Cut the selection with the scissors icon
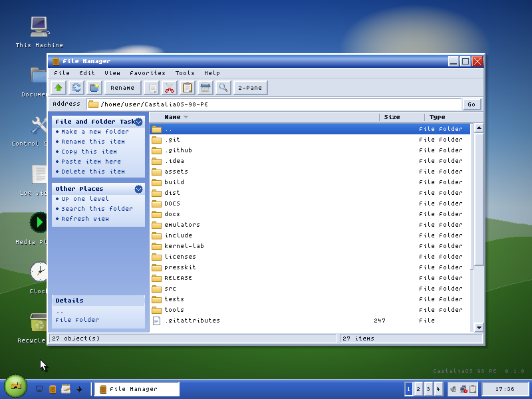Image resolution: width=532 pixels, height=399 pixels. [170, 88]
